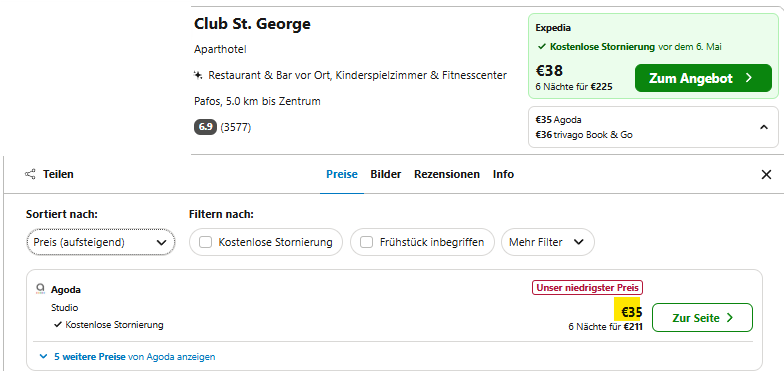784x371 pixels.
Task: Expand the Mehr Filter dropdown
Action: click(x=548, y=242)
